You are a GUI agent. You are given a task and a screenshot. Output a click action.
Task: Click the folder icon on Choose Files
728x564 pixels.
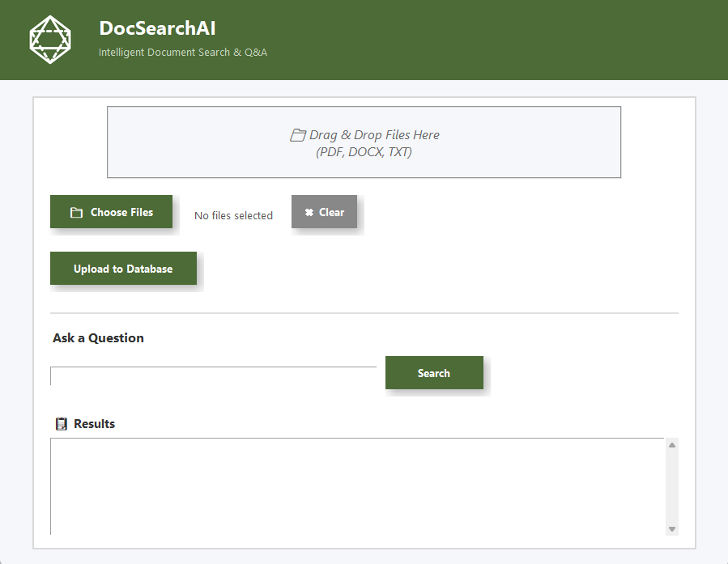coord(77,213)
